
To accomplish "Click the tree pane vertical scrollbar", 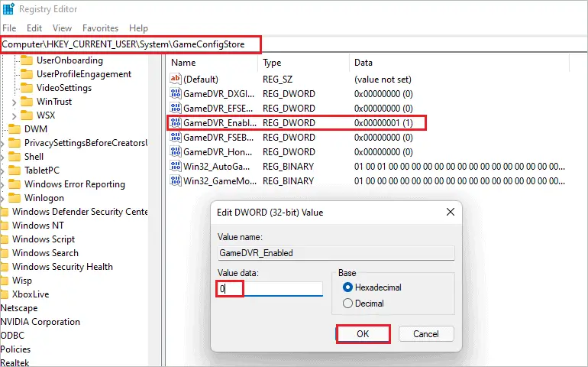I will click(x=154, y=210).
